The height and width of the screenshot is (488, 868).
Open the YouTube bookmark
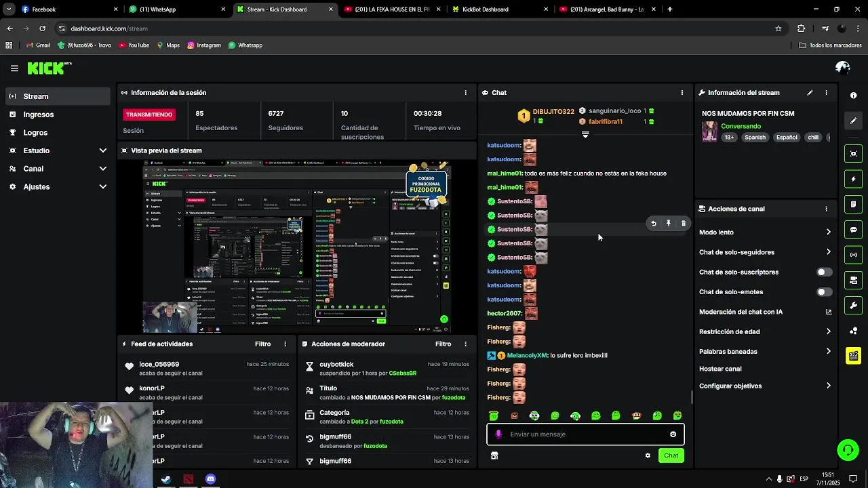[x=134, y=45]
